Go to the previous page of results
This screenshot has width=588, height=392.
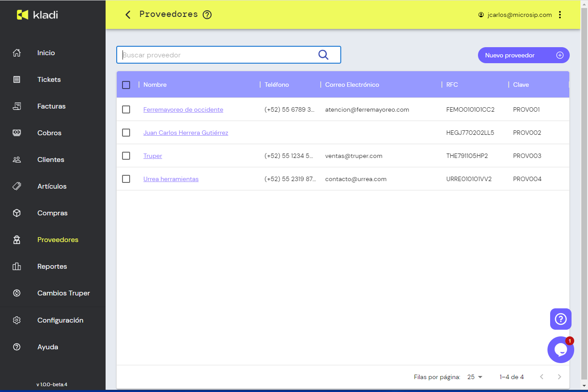(x=542, y=377)
